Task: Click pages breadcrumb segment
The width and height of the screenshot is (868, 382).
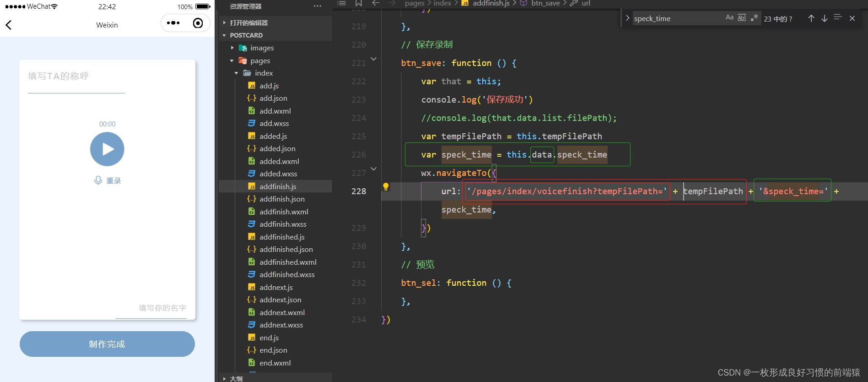Action: [415, 3]
